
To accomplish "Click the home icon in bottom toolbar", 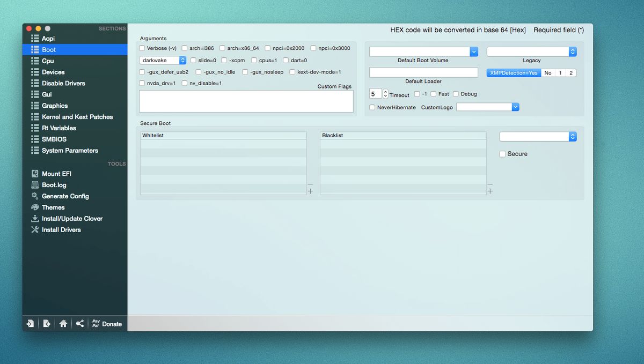I will (63, 323).
